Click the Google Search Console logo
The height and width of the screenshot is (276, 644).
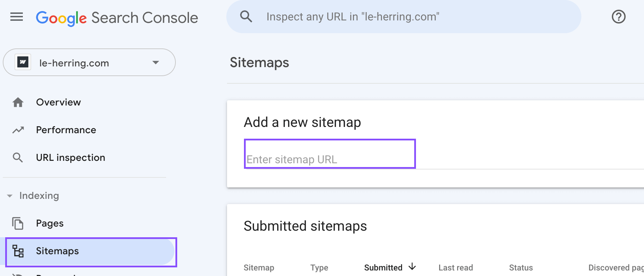[117, 18]
